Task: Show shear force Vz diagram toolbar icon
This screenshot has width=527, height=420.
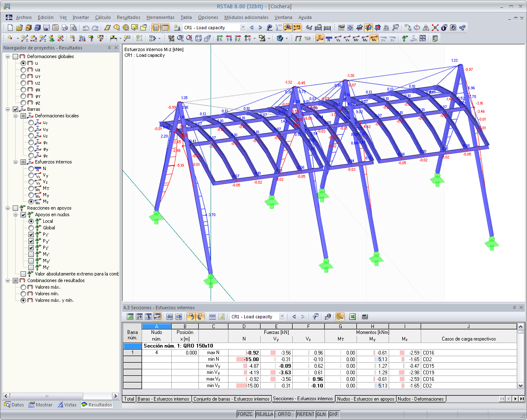Action: 347,38
